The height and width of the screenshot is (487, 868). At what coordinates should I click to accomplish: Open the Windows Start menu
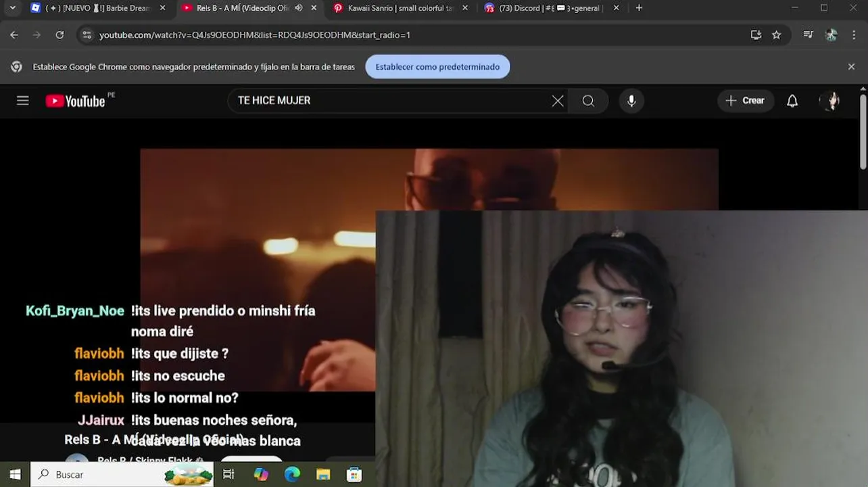(x=15, y=475)
